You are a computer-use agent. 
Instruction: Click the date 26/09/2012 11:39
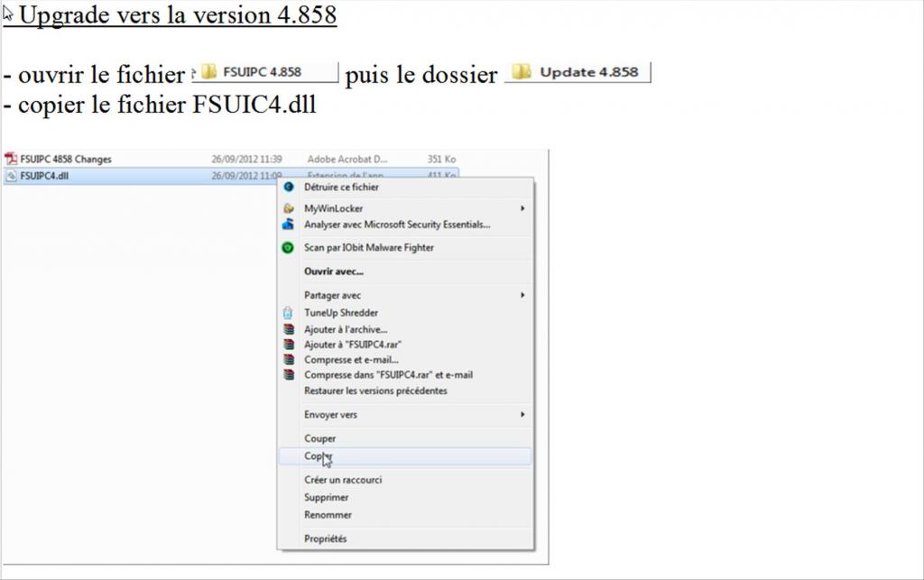click(x=247, y=159)
